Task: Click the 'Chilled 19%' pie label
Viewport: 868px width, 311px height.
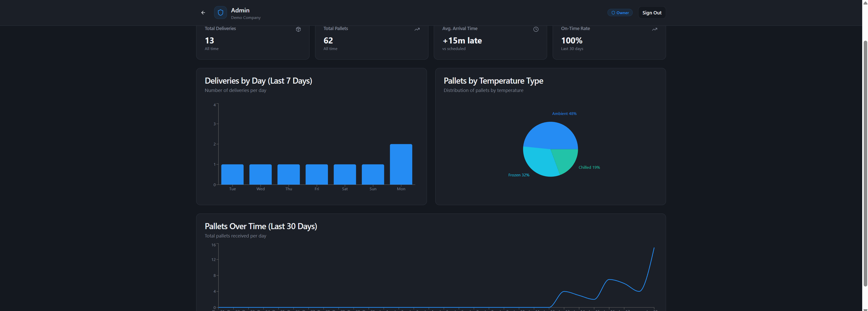Action: 589,167
